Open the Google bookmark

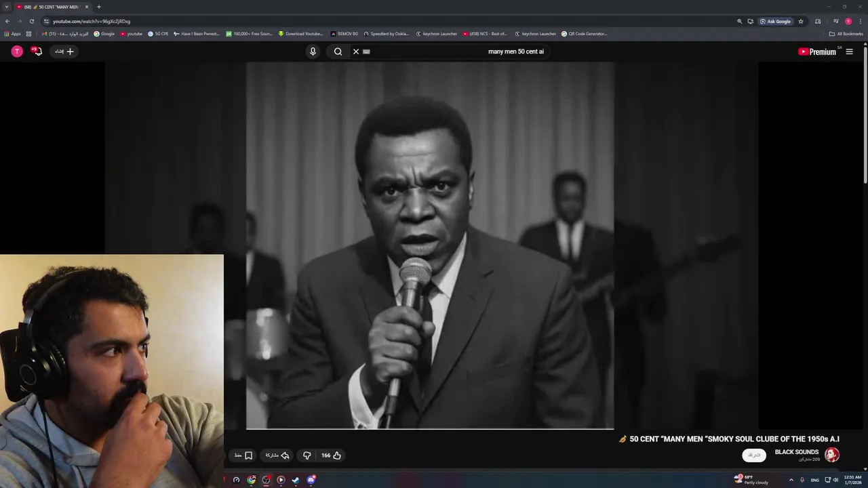[104, 33]
